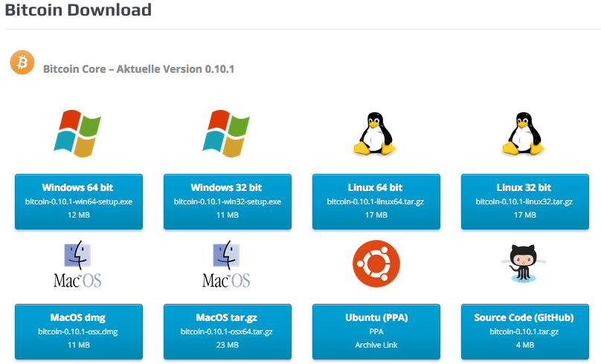Image resolution: width=601 pixels, height=364 pixels.
Task: Click the Tux penguin above Linux 32 bit
Action: pos(524,134)
